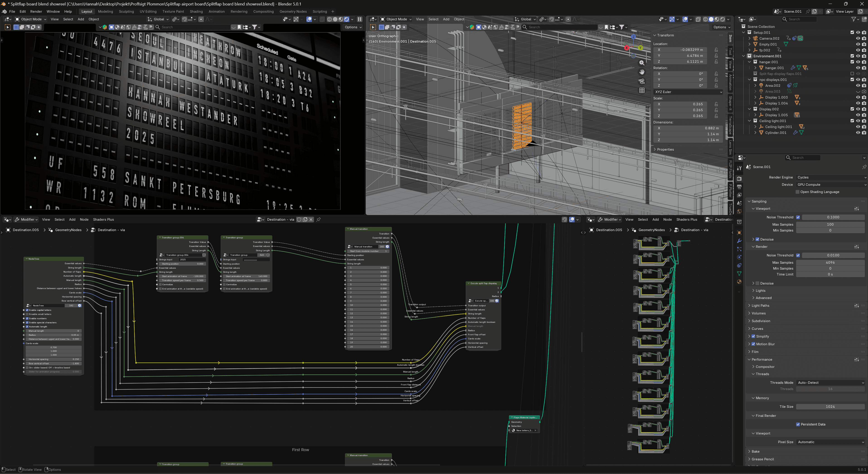Open the Render Engine dropdown
This screenshot has height=474, width=868.
831,177
